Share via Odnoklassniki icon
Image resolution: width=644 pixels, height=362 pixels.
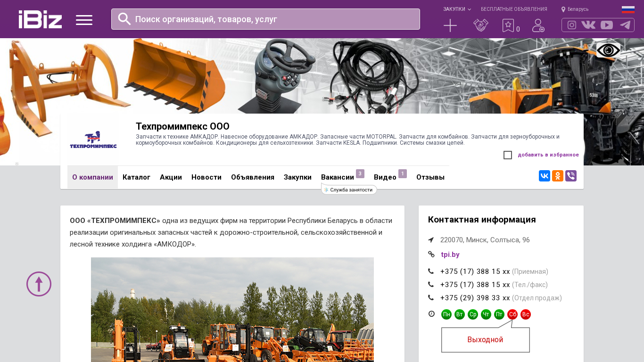point(558,176)
